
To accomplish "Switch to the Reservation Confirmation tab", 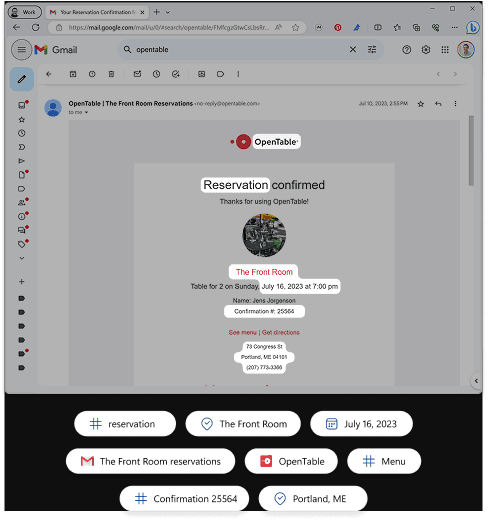I will pos(97,12).
